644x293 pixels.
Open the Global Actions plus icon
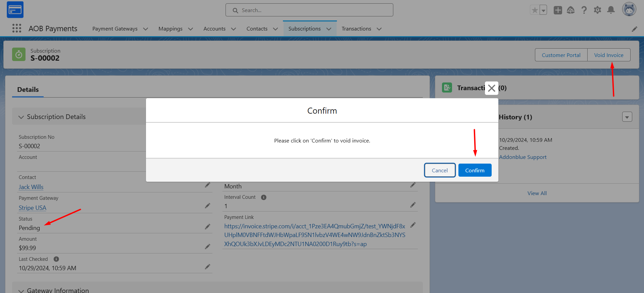pos(558,10)
